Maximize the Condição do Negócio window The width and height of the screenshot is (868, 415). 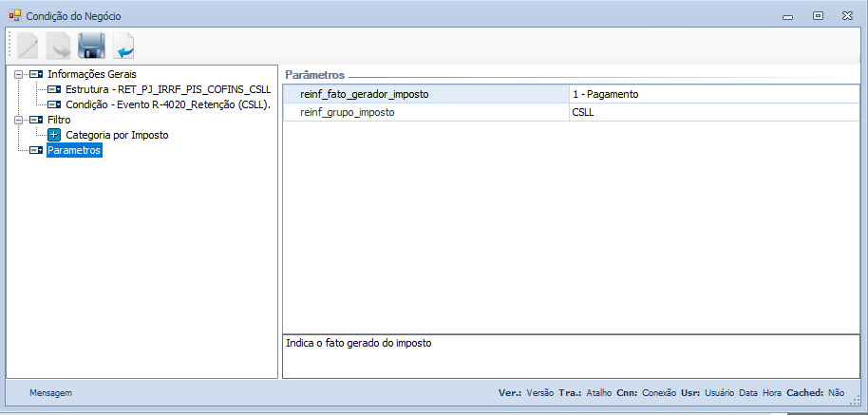[818, 16]
